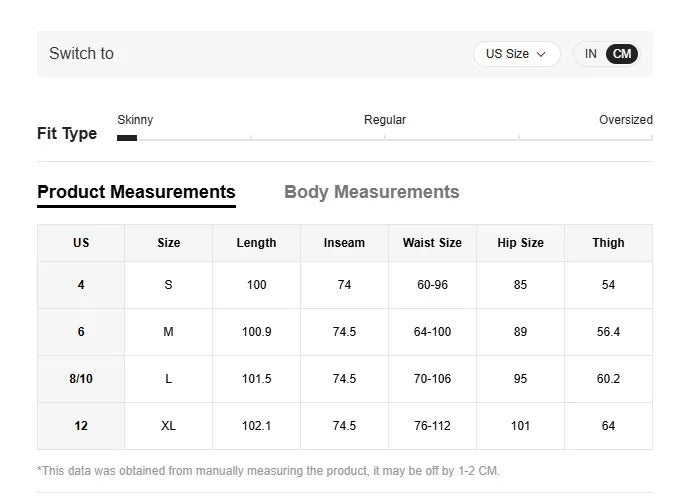Click thigh value 60.2
Screen dimensions: 678x496
click(608, 379)
